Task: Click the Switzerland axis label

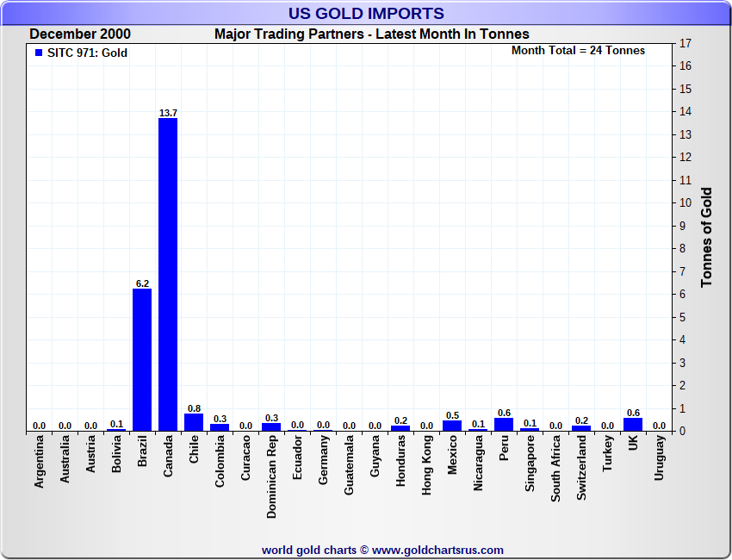Action: [582, 467]
